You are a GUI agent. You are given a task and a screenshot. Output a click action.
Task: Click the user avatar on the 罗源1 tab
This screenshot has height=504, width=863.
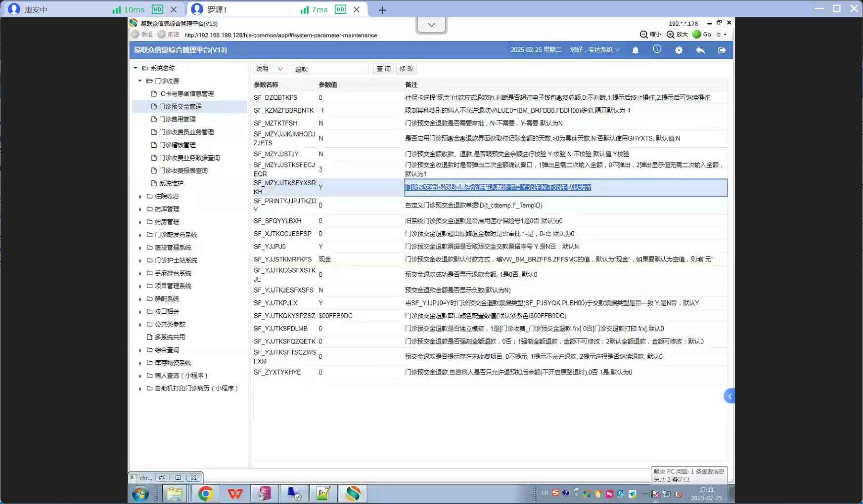[x=197, y=9]
